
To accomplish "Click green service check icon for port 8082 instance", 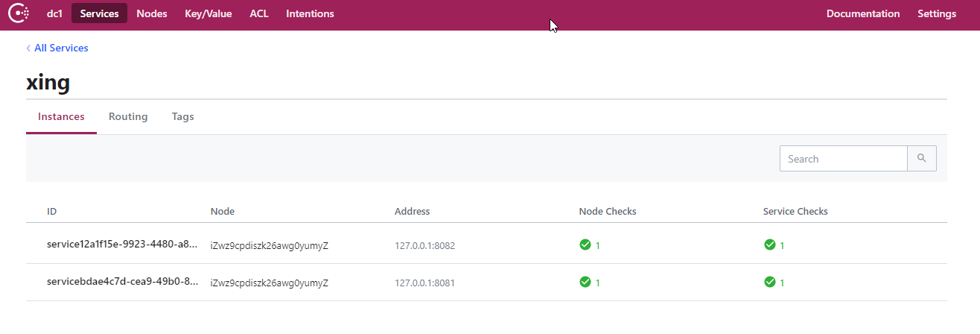I will 770,245.
